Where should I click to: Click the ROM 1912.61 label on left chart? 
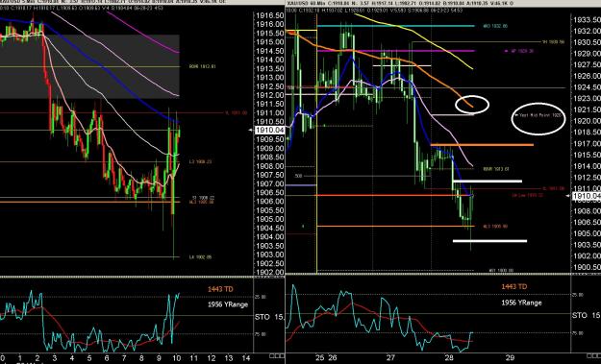coord(202,66)
